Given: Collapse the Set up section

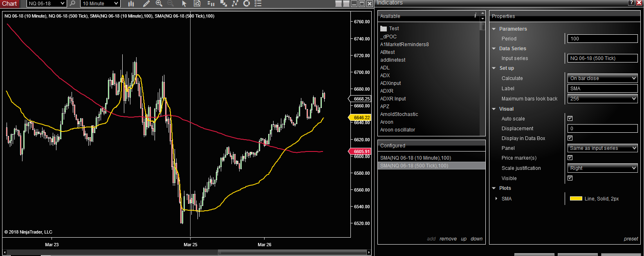Looking at the screenshot, I should 494,68.
